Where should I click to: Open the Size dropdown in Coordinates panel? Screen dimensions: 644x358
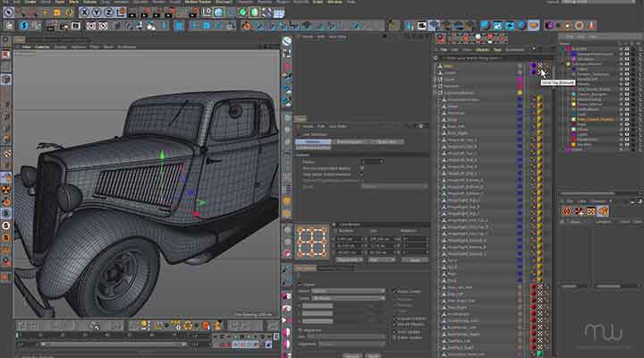pos(380,260)
